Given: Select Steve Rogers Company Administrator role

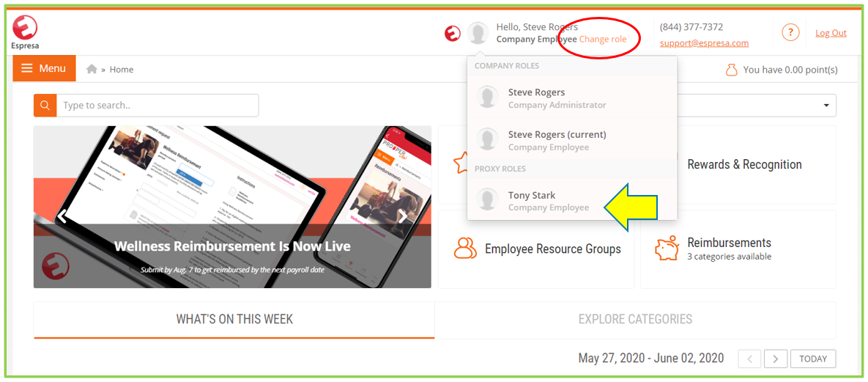Looking at the screenshot, I should point(572,98).
